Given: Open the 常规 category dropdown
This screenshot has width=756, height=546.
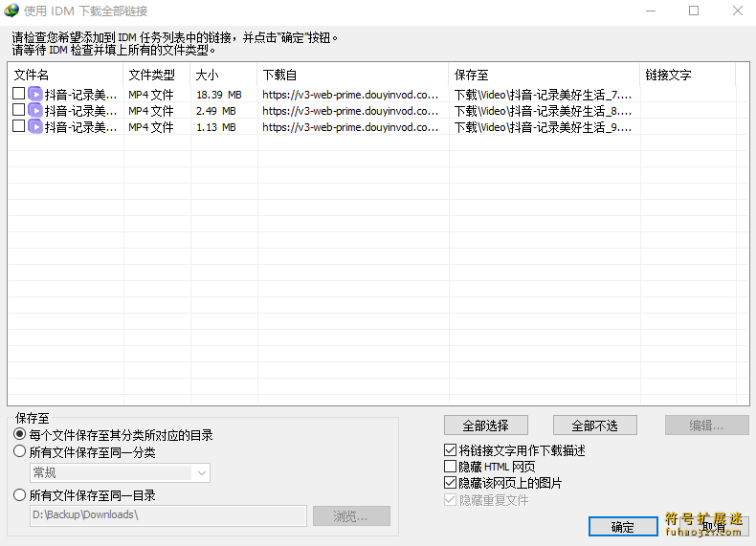Looking at the screenshot, I should (120, 472).
